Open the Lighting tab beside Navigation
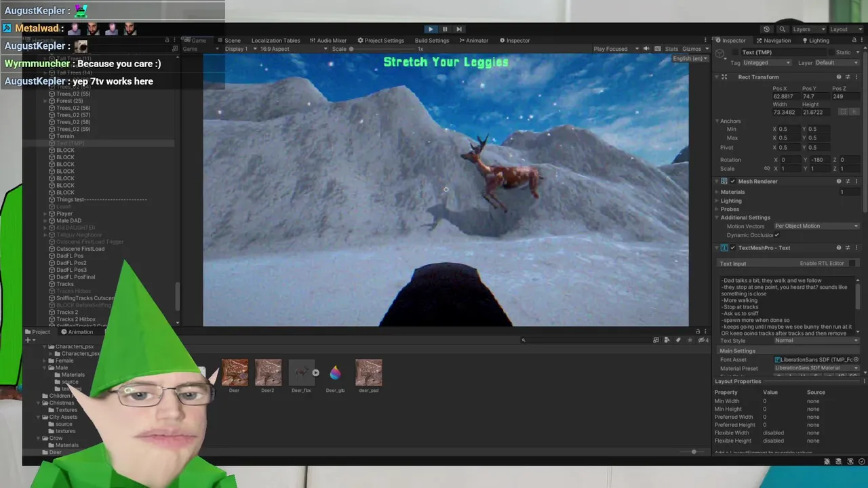The image size is (868, 488). coord(814,40)
